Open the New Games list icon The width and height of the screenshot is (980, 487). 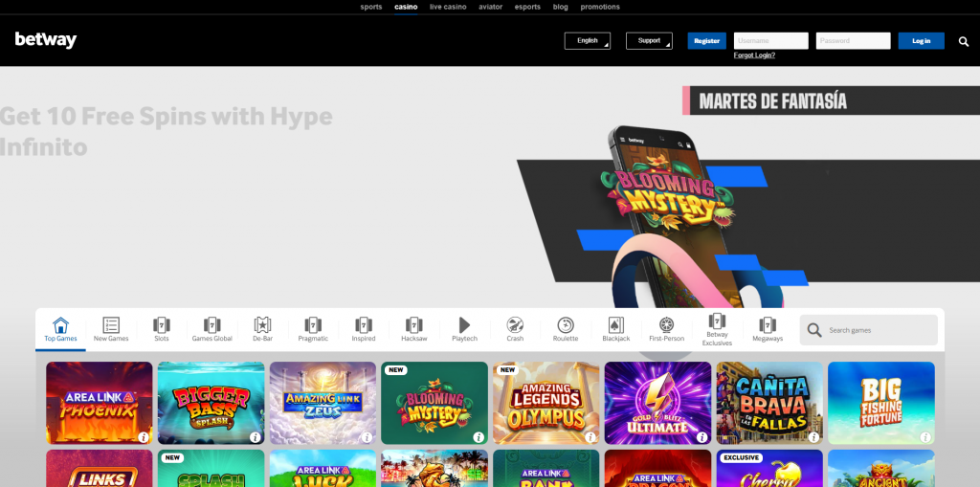tap(111, 325)
